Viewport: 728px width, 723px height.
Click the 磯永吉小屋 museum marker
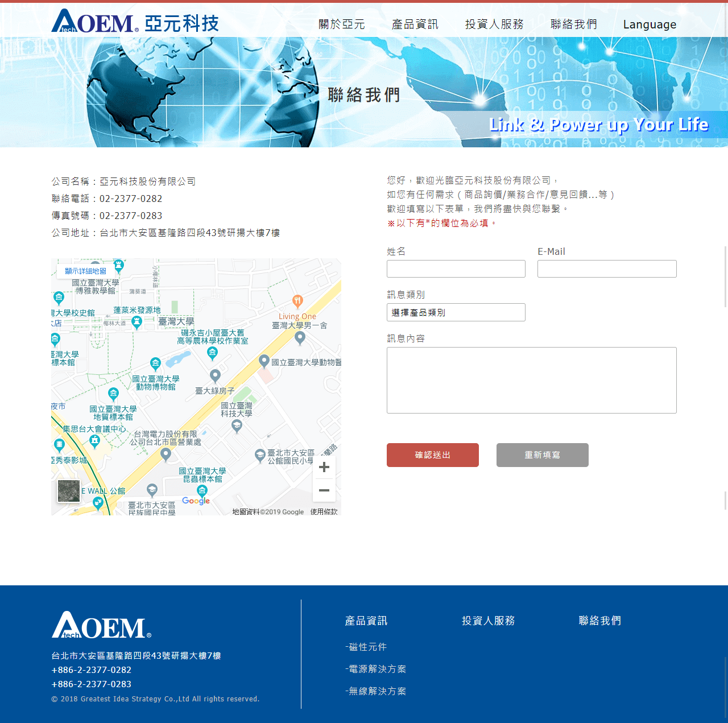point(212,353)
